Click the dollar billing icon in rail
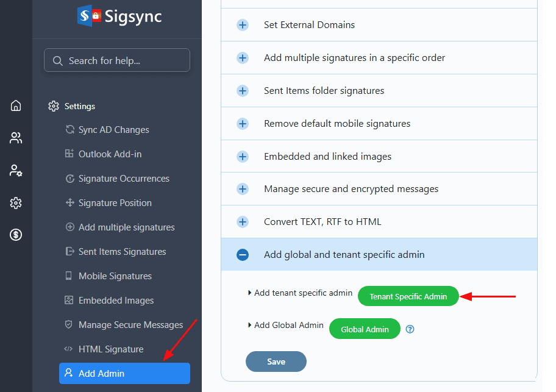The width and height of the screenshot is (556, 392). pyautogui.click(x=16, y=235)
